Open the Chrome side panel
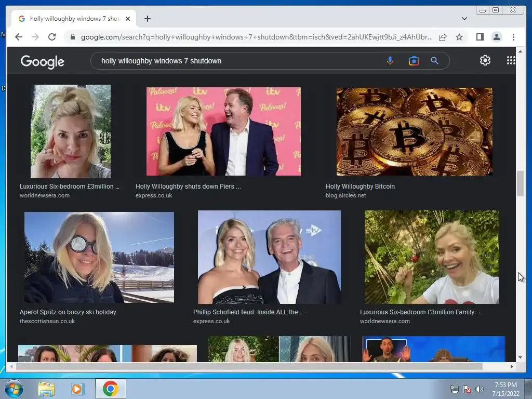This screenshot has width=532, height=399. coord(480,37)
